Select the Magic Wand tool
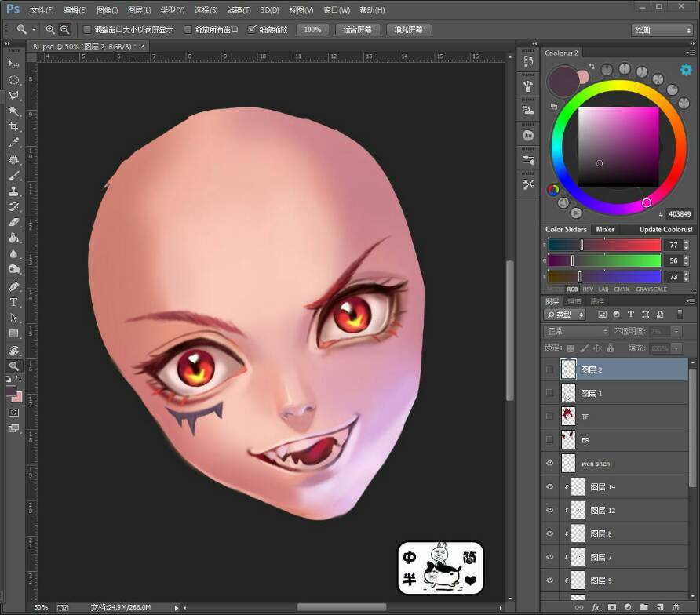This screenshot has width=700, height=615. [14, 111]
